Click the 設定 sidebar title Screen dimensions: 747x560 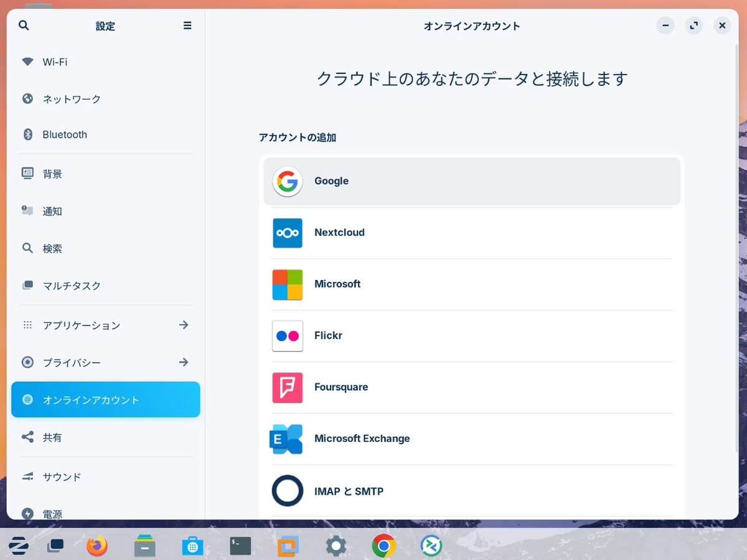(x=105, y=26)
